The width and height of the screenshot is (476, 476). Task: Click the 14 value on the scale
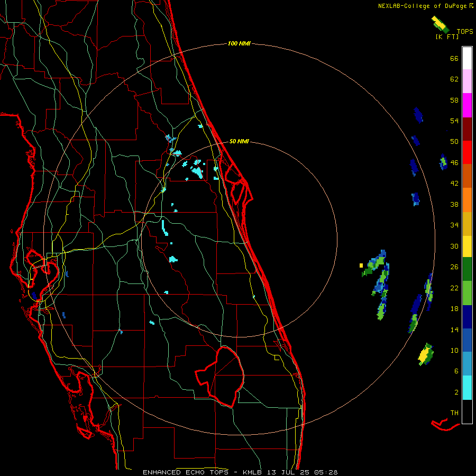point(454,329)
